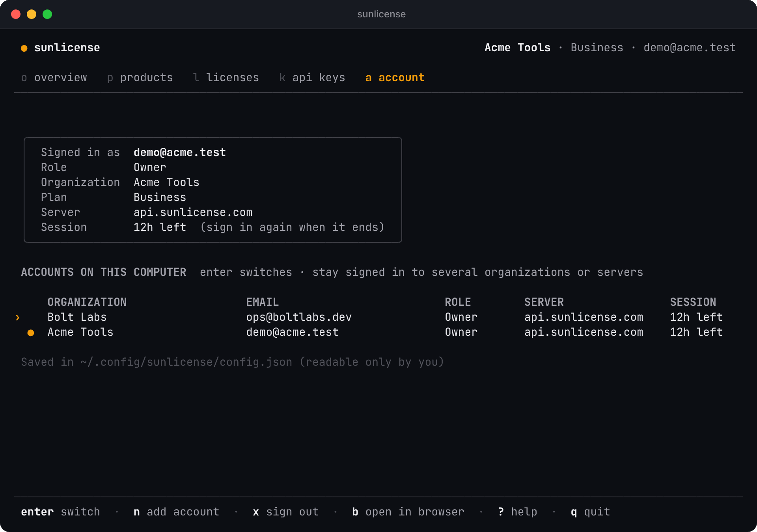Click the orange active-account dot beside Acme Tools
Viewport: 757px width, 532px height.
(31, 333)
